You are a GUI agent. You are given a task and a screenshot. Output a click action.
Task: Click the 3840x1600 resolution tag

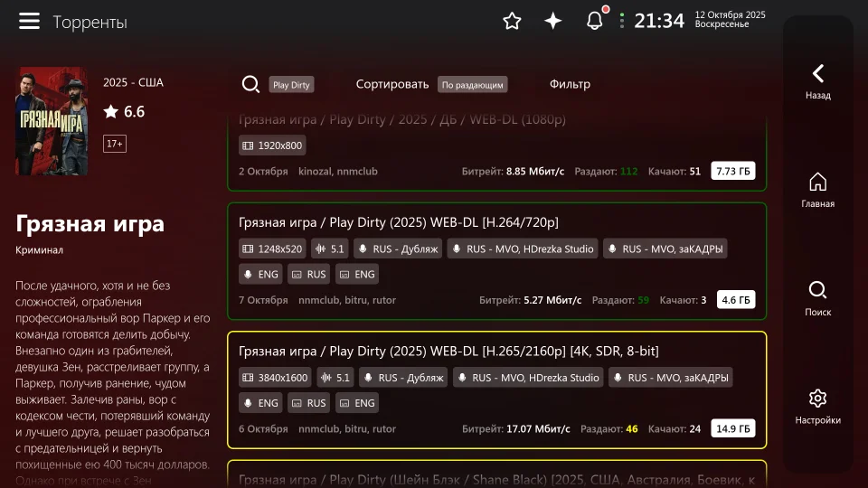tap(275, 378)
